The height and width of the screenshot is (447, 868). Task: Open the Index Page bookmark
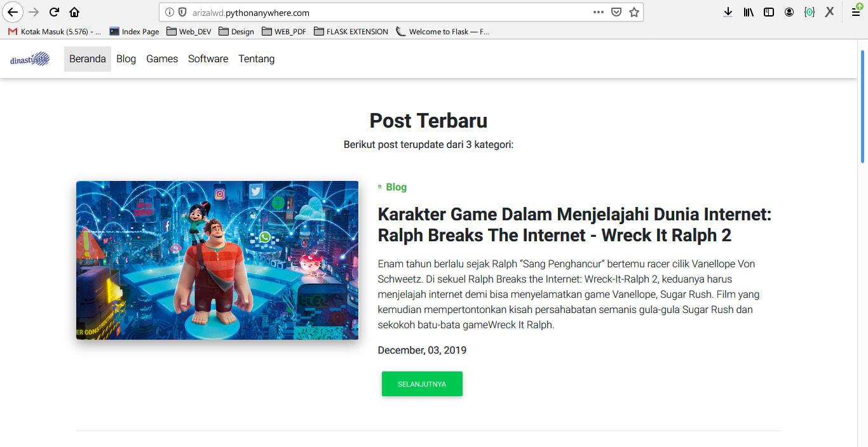pyautogui.click(x=134, y=31)
